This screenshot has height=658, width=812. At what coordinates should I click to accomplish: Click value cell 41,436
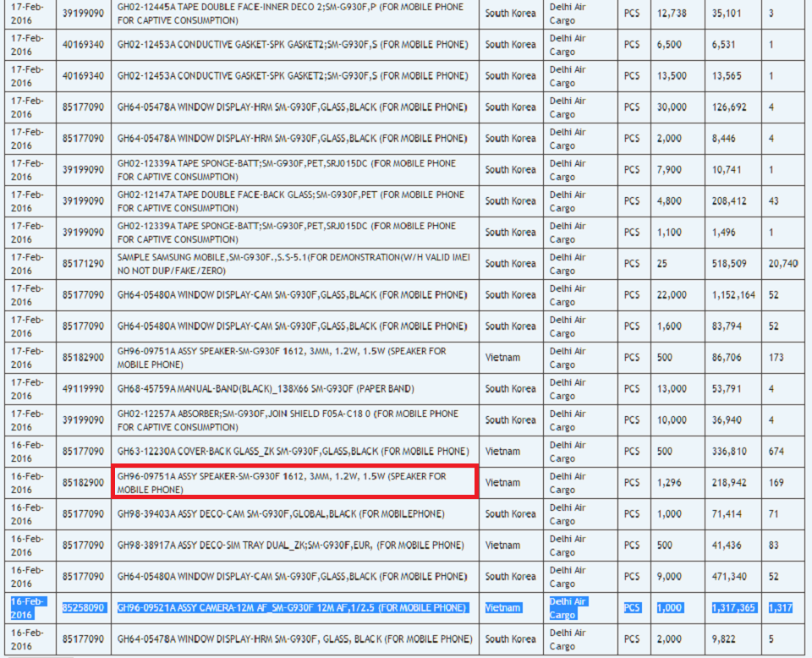(732, 546)
